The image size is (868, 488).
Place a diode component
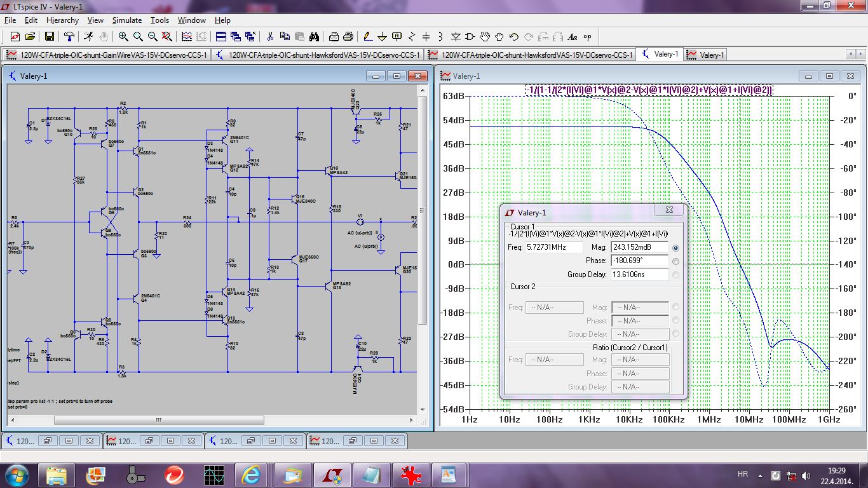tap(456, 37)
